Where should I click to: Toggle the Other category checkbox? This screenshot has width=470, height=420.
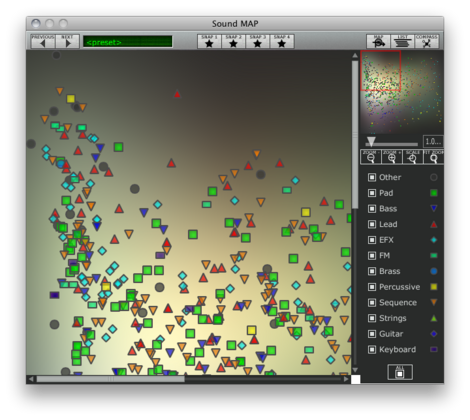372,177
